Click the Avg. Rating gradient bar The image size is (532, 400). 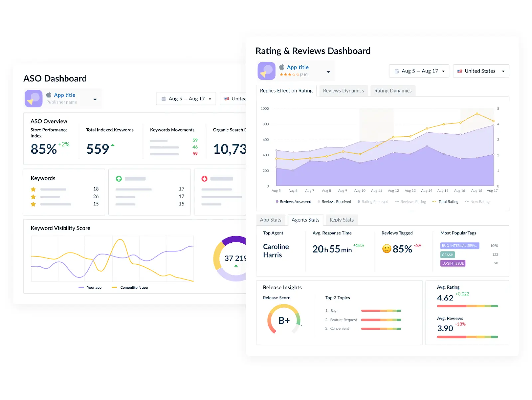coord(467,306)
